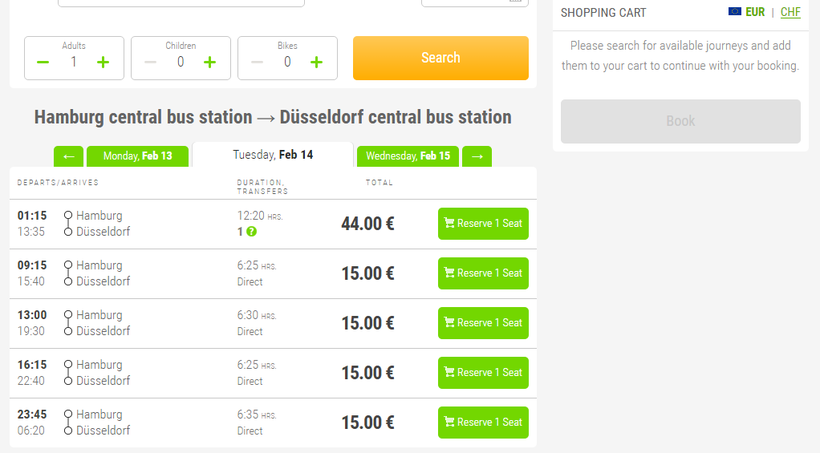Increase the Adults count with plus
Viewport: 820px width, 453px height.
103,62
